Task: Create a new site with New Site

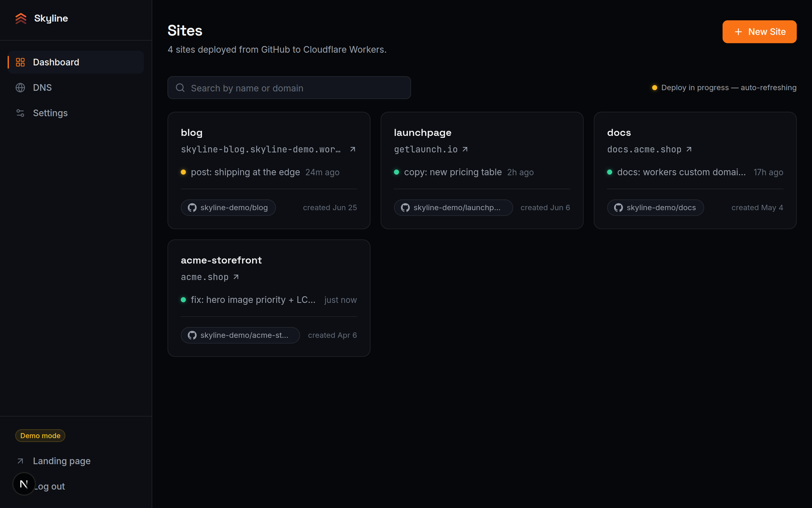Action: point(759,32)
